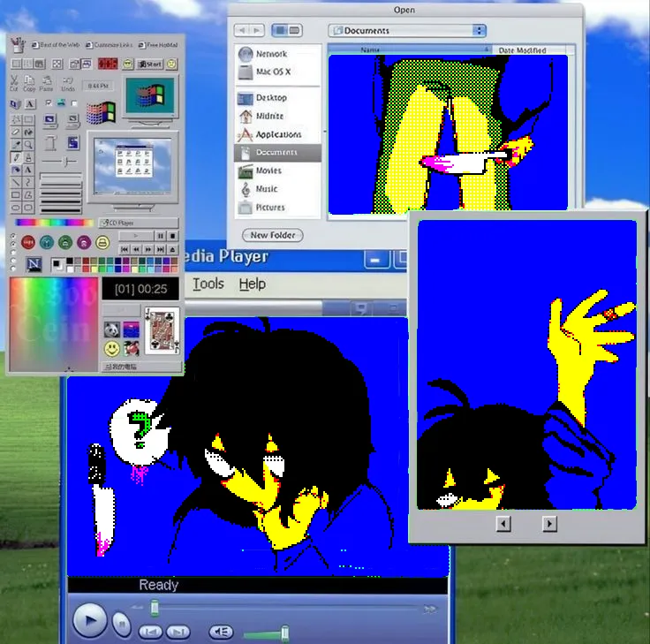
Task: Select Desktop in the Open dialog sidebar
Action: [277, 98]
